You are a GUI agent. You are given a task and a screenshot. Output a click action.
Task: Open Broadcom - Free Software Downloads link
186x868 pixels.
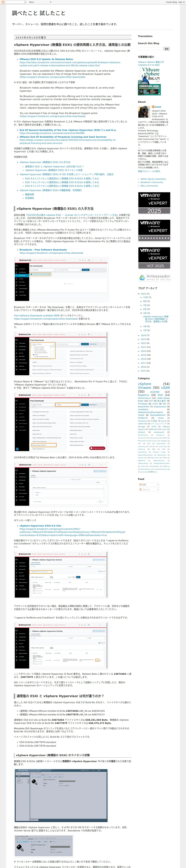point(43,250)
